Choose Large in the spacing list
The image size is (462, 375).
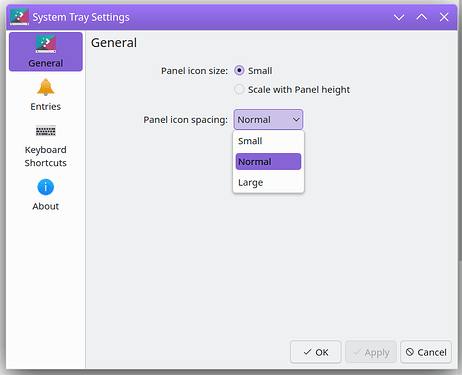(268, 182)
